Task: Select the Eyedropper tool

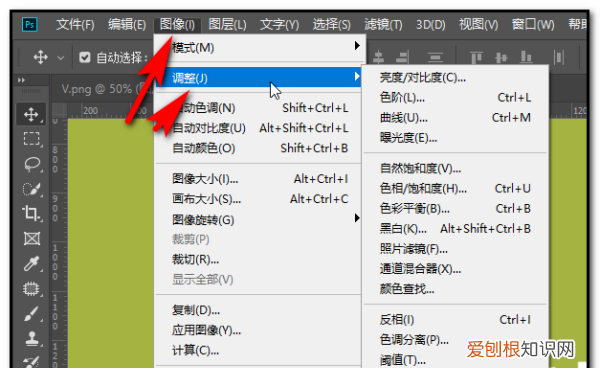Action: [x=31, y=264]
